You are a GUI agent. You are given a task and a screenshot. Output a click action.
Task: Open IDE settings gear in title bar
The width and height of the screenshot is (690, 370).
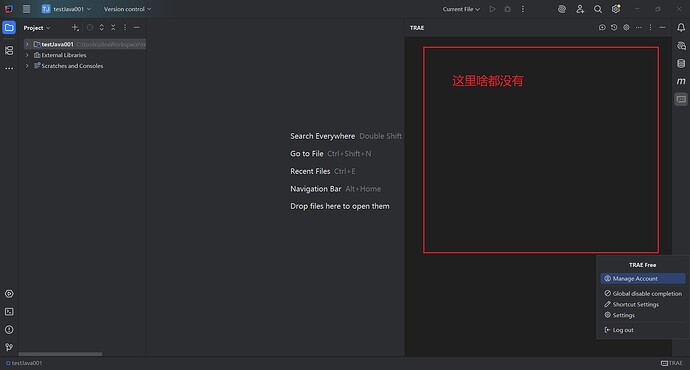(x=616, y=9)
